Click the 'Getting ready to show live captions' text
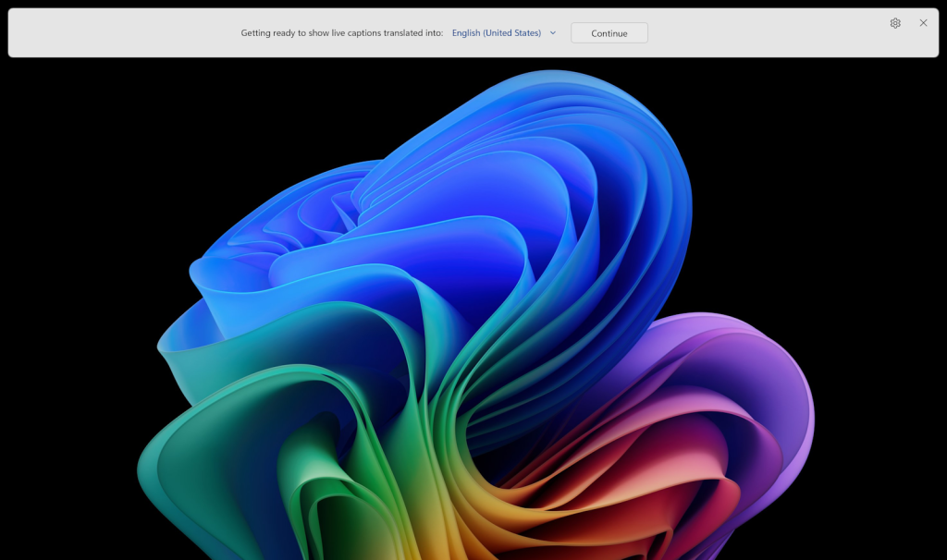 click(x=305, y=33)
